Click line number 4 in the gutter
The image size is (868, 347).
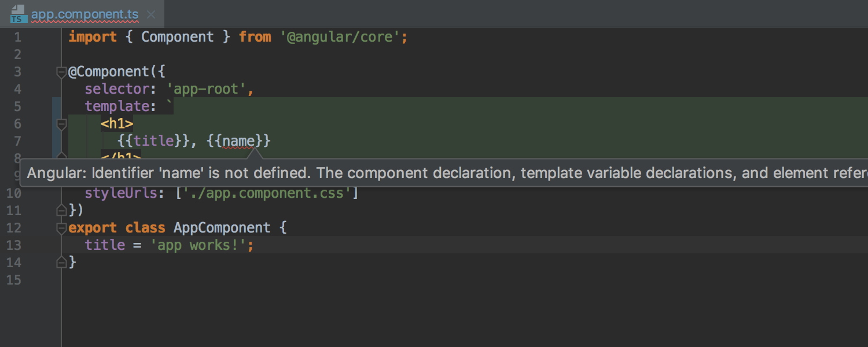(17, 89)
